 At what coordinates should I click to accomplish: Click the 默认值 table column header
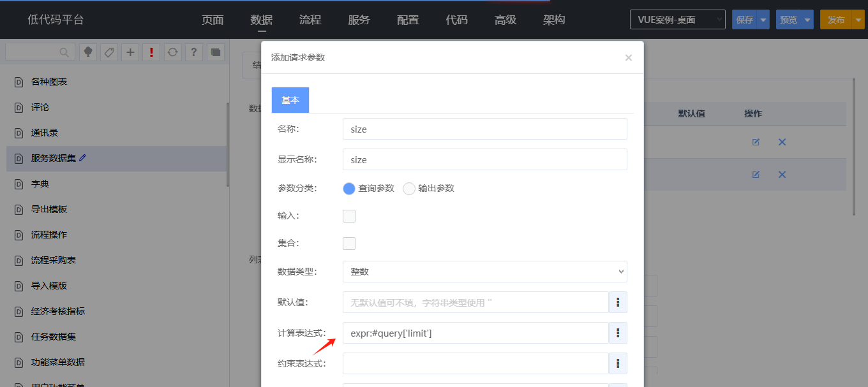pyautogui.click(x=691, y=113)
